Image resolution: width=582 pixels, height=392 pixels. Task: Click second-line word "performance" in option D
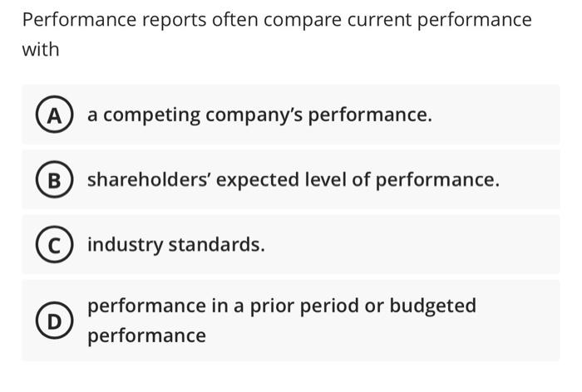146,336
